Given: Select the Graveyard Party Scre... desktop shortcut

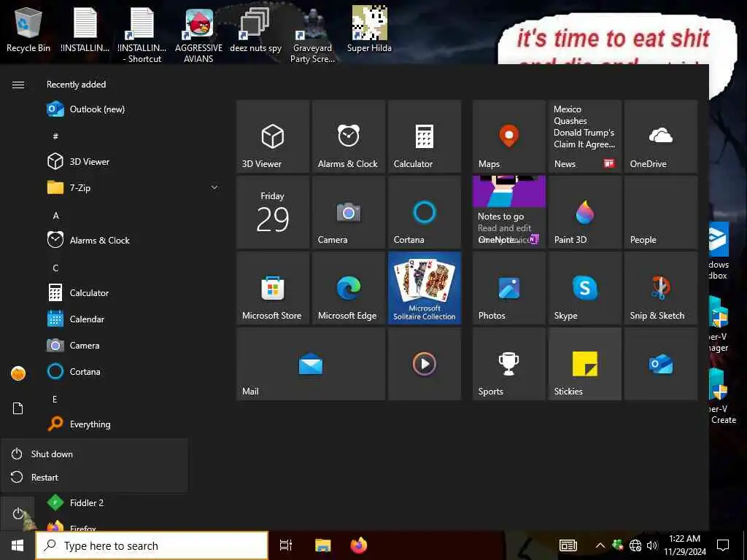Looking at the screenshot, I should (x=312, y=36).
